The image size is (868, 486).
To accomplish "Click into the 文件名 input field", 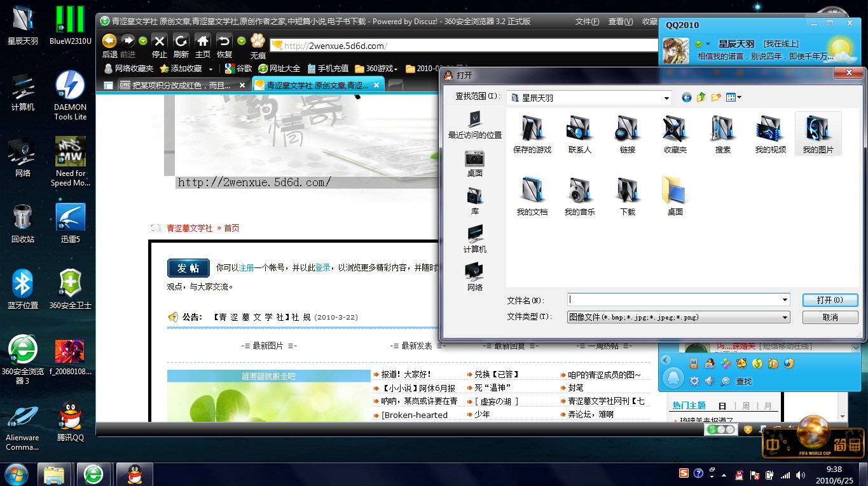I will [x=673, y=300].
